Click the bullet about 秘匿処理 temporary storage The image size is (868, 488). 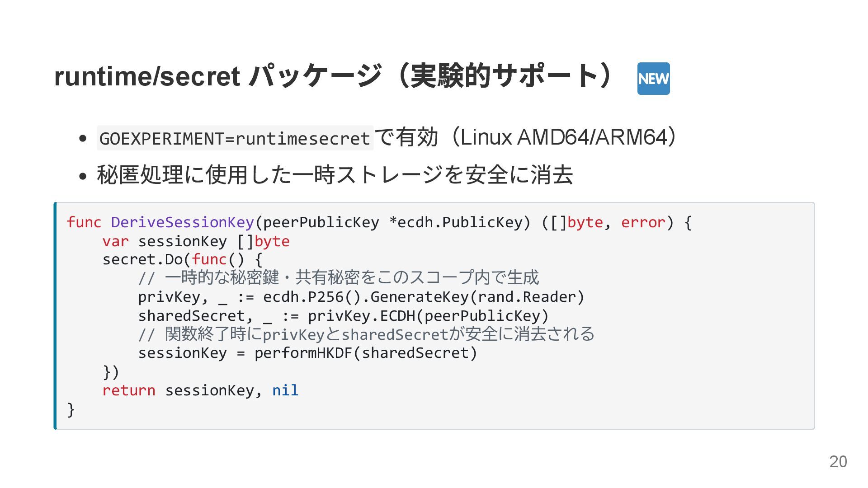[335, 175]
